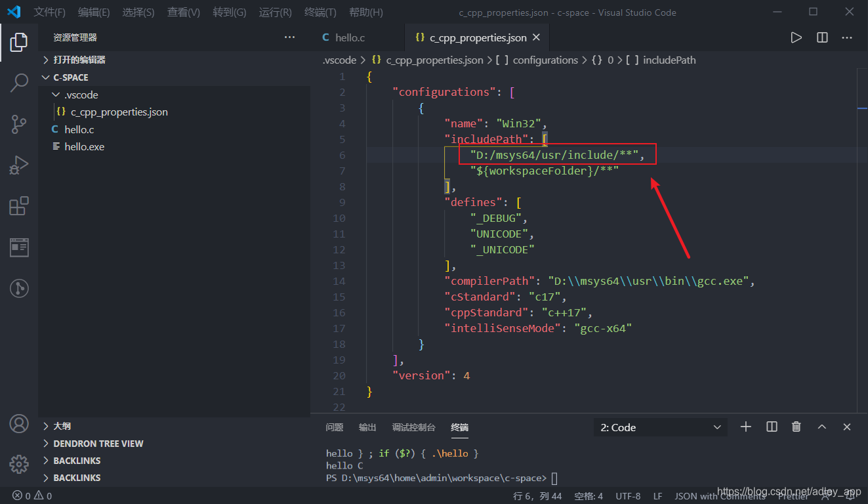The height and width of the screenshot is (504, 868).
Task: Change the UTF-8 encoding in status bar
Action: pos(628,496)
